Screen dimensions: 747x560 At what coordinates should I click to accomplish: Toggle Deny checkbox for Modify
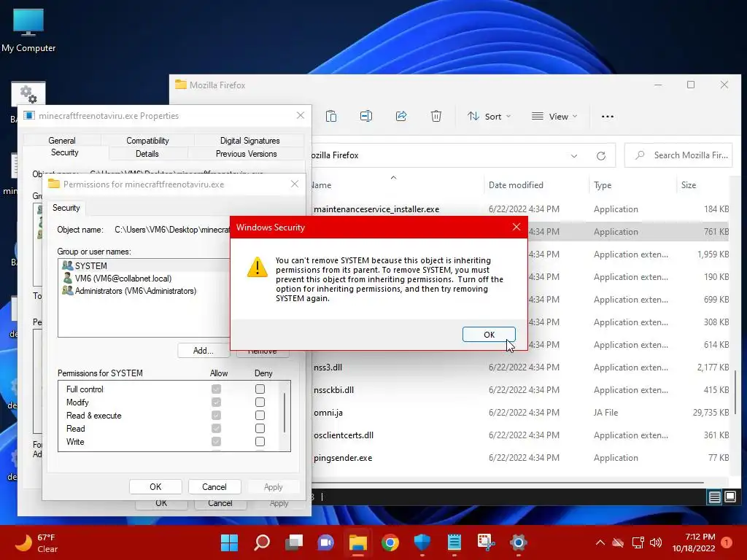tap(260, 402)
